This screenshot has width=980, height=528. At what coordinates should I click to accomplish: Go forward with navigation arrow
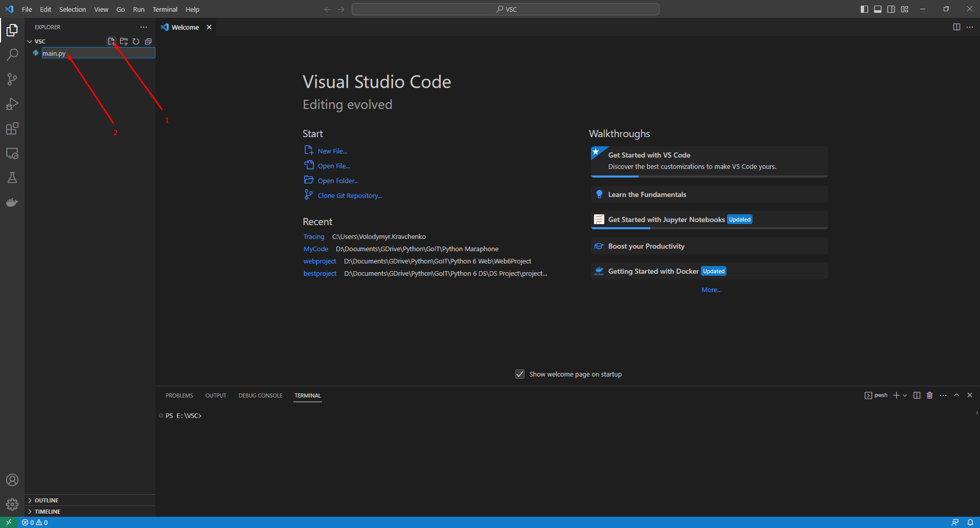341,9
